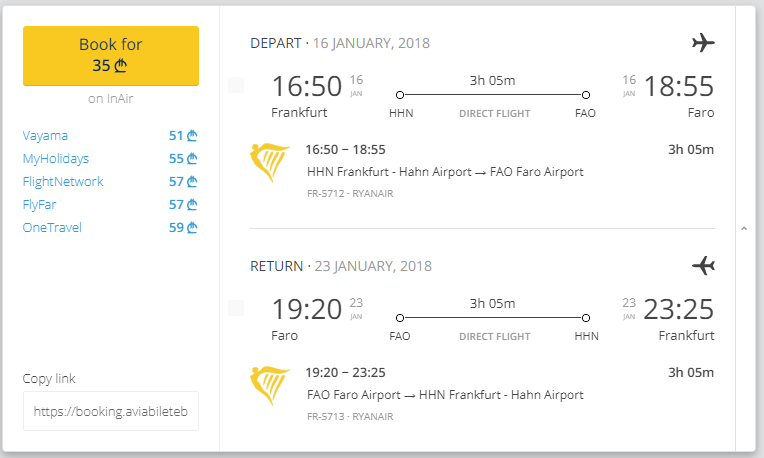Click the returning airplane icon
This screenshot has width=764, height=458.
704,266
